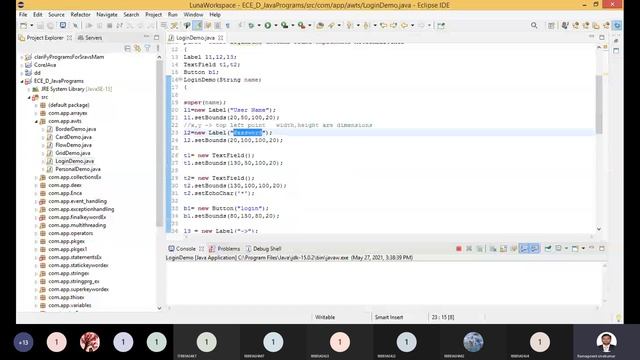Click the Smart Insert status bar entry
This screenshot has height=360, width=640.
tap(389, 317)
